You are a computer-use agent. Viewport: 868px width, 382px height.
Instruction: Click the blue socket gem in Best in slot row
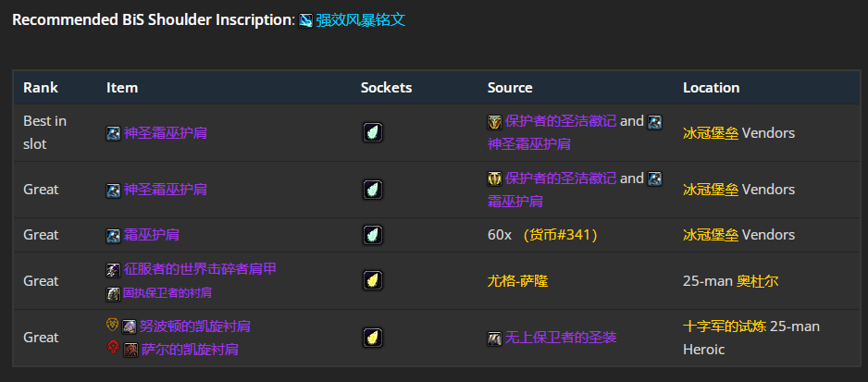372,132
